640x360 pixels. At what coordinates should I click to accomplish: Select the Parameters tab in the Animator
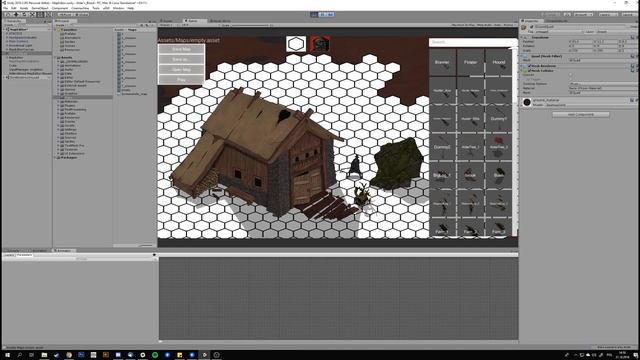pos(24,255)
